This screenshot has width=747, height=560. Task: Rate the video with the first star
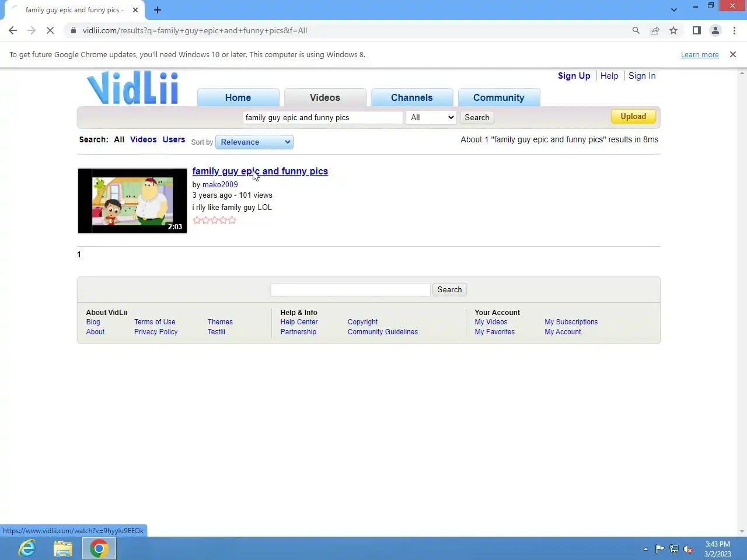pyautogui.click(x=197, y=220)
